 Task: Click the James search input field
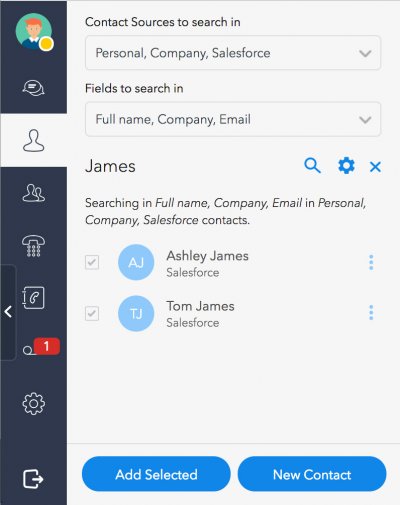[190, 166]
